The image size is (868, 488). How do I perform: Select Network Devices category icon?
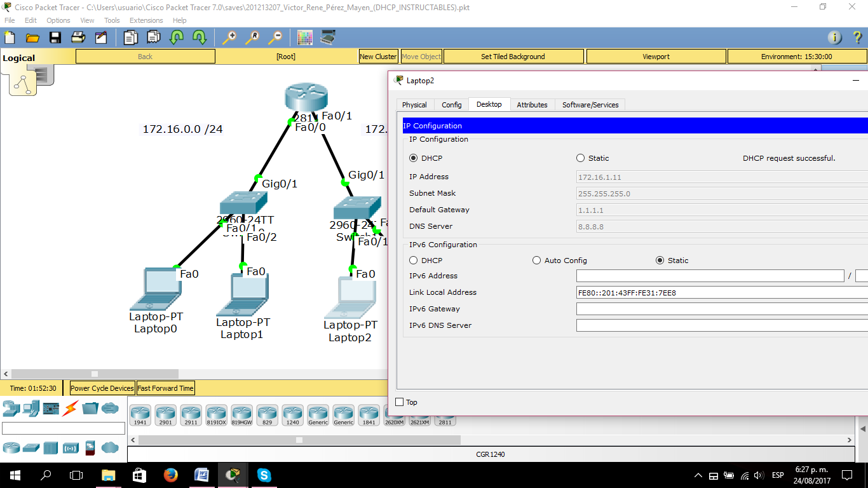pos(11,408)
